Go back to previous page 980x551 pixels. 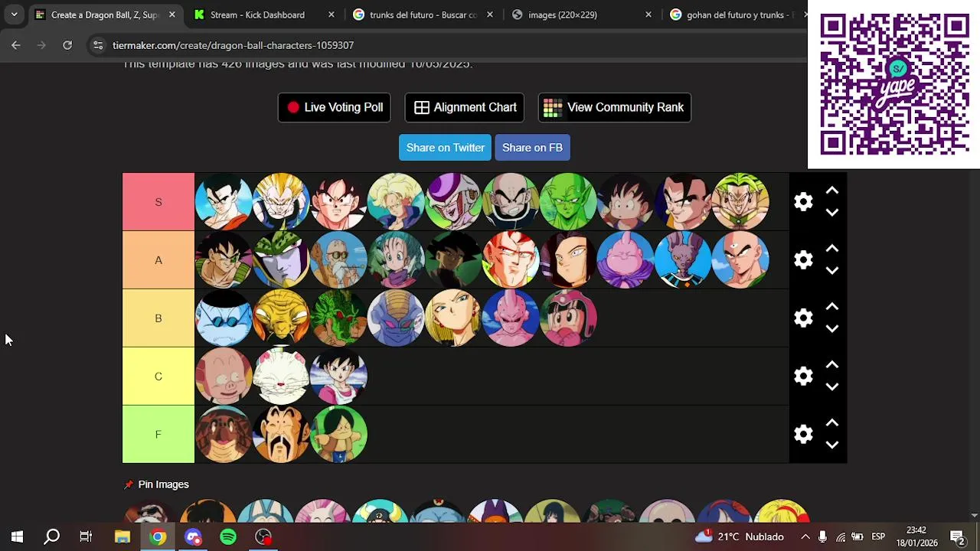click(x=16, y=45)
